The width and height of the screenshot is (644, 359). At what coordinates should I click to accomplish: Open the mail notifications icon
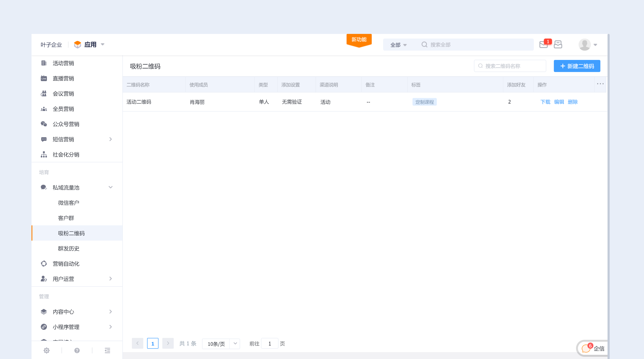pyautogui.click(x=544, y=45)
